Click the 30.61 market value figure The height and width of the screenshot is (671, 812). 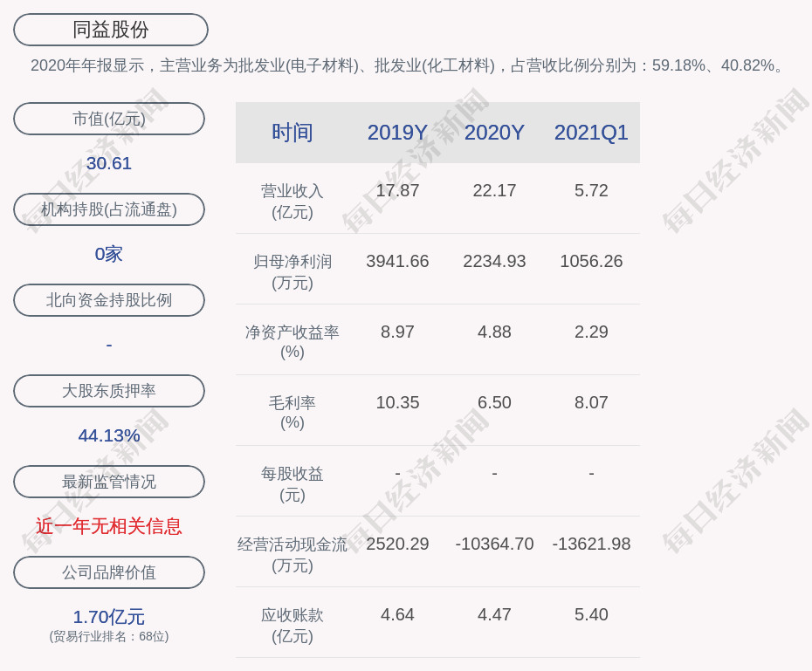tap(109, 163)
